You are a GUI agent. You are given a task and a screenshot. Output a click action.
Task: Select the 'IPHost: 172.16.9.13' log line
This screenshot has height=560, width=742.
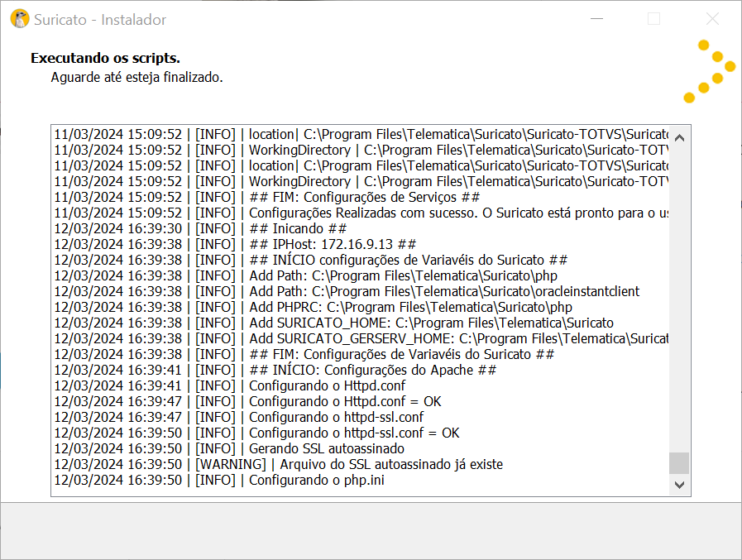coord(235,244)
